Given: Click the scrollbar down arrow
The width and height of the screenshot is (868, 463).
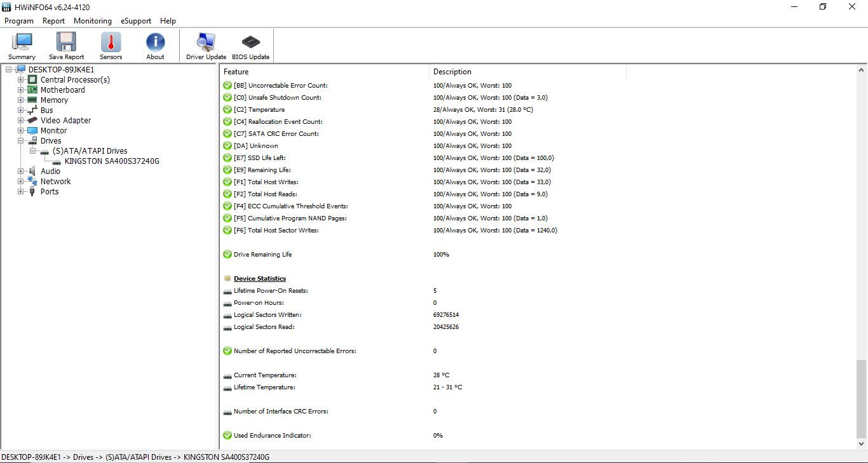Looking at the screenshot, I should 862,444.
